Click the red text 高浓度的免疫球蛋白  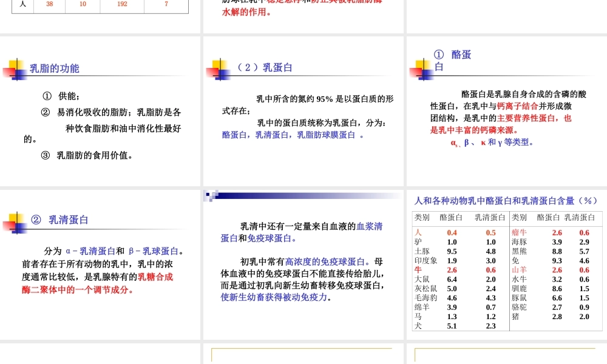[325, 259]
